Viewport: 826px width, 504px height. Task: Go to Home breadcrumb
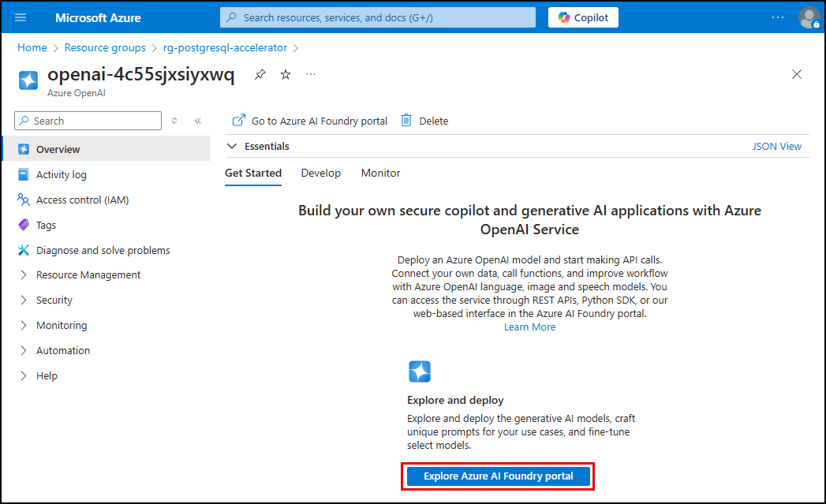(32, 47)
